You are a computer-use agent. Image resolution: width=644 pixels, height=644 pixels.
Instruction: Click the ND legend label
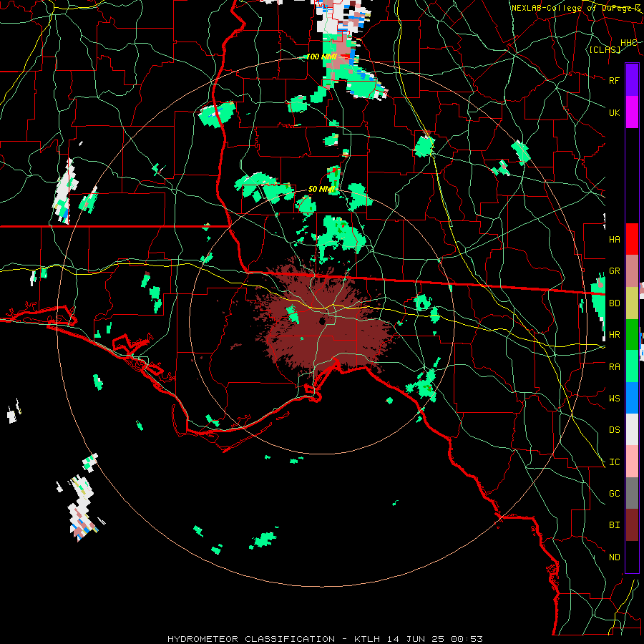pyautogui.click(x=614, y=557)
